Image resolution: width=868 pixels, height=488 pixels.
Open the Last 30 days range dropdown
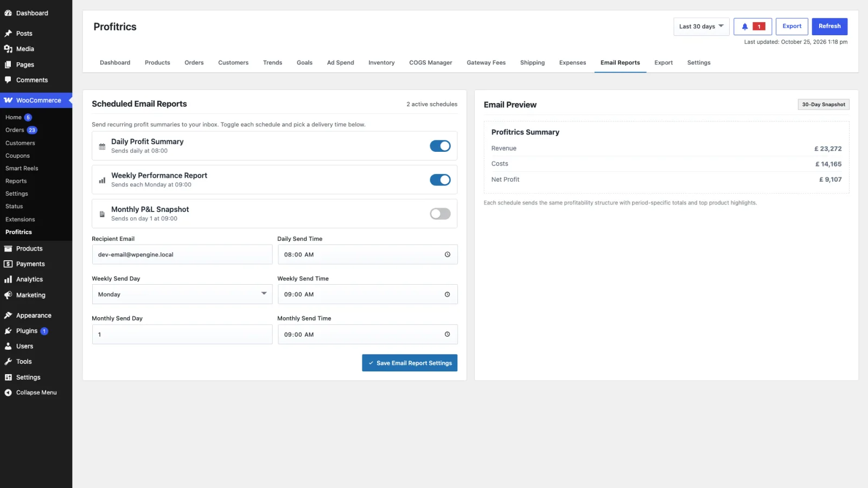tap(701, 27)
